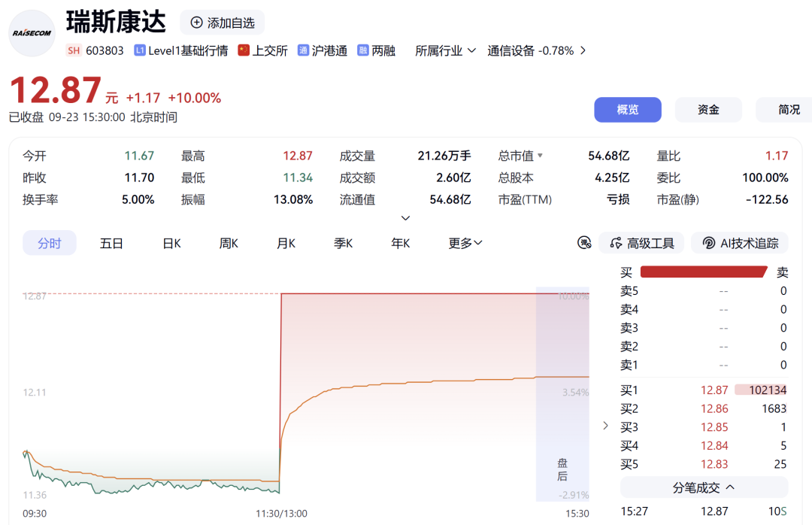This screenshot has width=812, height=525.
Task: Click the SH market badge icon
Action: [74, 50]
